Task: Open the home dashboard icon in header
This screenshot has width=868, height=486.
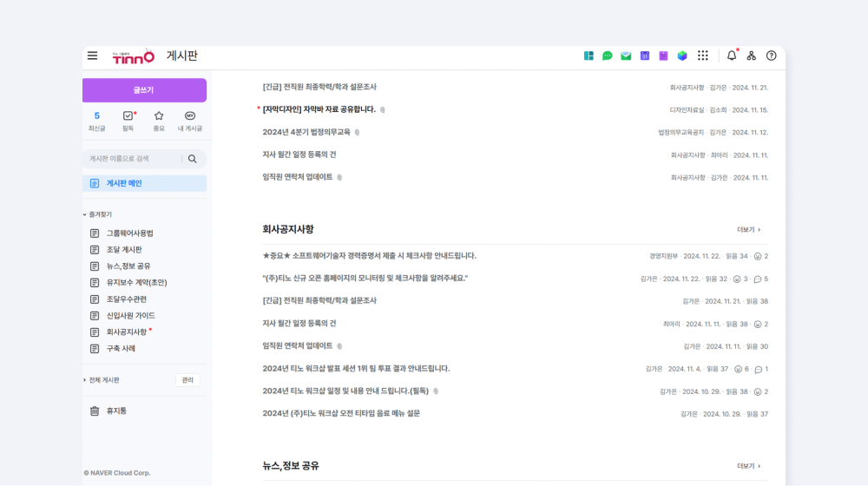Action: 589,56
